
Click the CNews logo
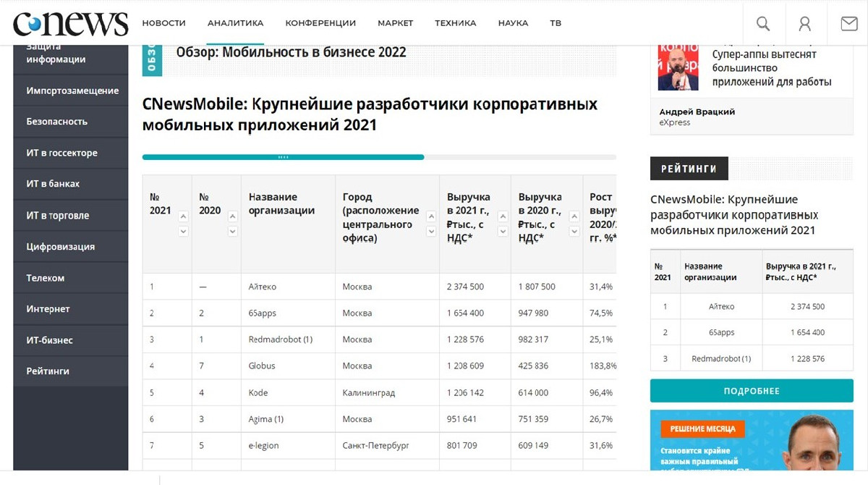pyautogui.click(x=70, y=23)
